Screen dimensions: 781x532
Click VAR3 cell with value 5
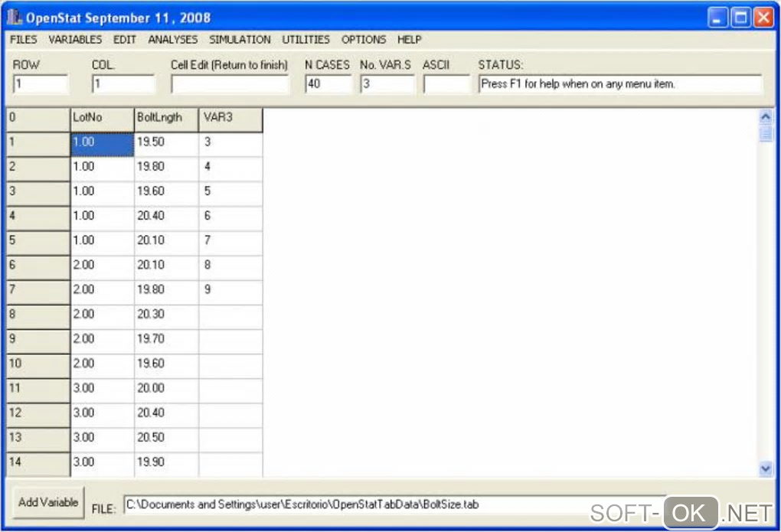click(x=230, y=194)
